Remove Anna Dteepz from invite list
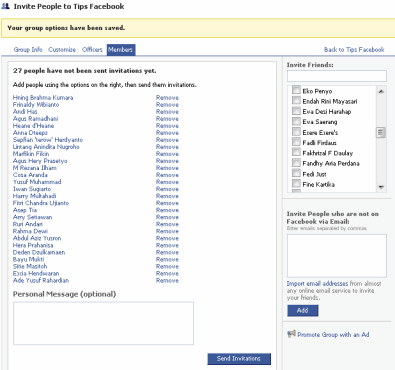This screenshot has width=395, height=370. [x=167, y=133]
